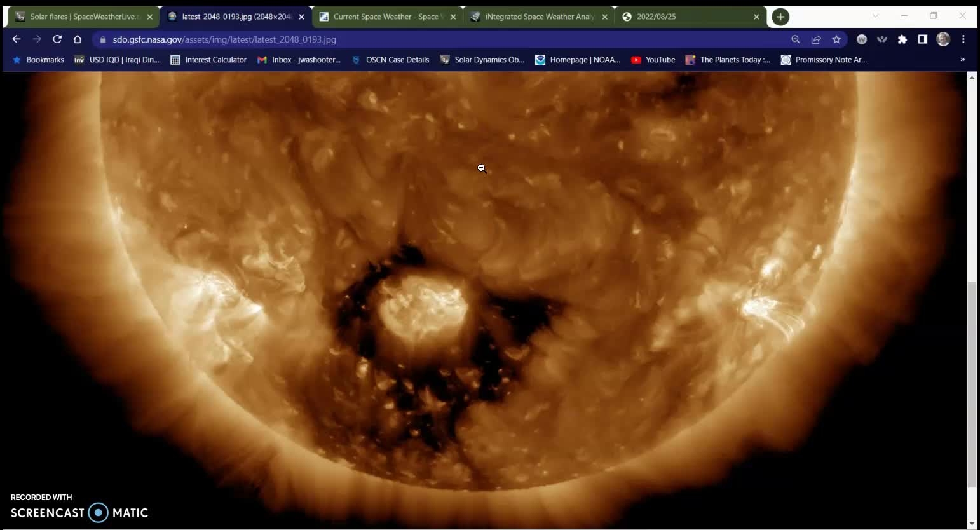Open Gmail Inbox jwashooter bookmark
The width and height of the screenshot is (980, 530).
[299, 60]
